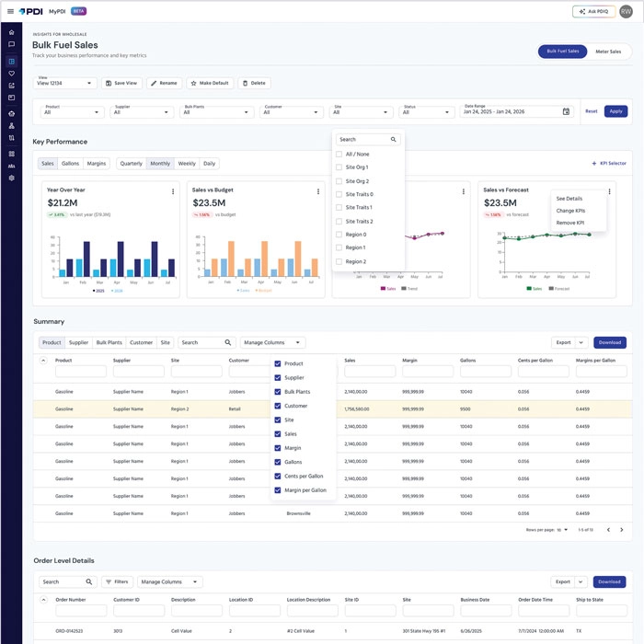644x644 pixels.
Task: Click the KPI Selector link
Action: pyautogui.click(x=609, y=163)
